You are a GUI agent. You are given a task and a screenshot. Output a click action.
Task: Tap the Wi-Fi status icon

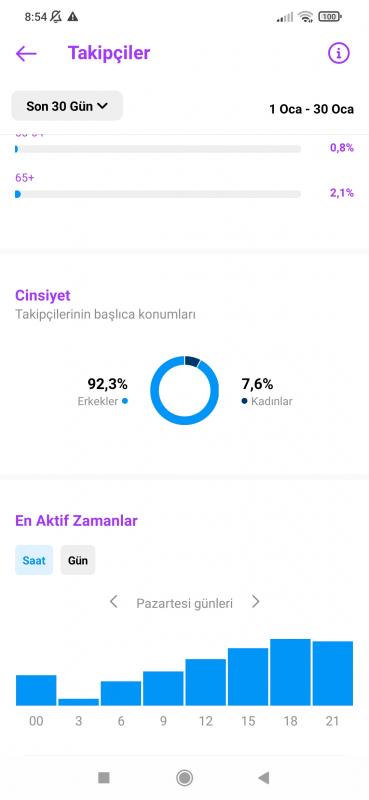[x=306, y=17]
